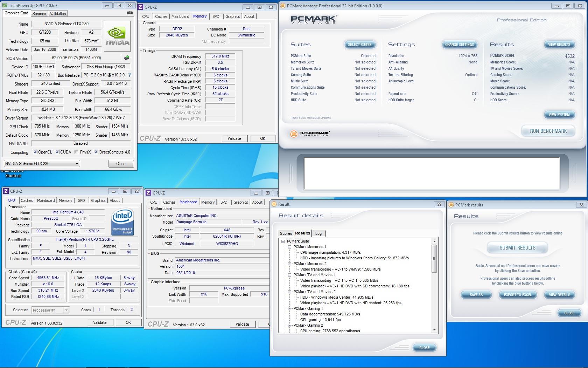Click the VIEW RESULTS button

click(x=559, y=45)
